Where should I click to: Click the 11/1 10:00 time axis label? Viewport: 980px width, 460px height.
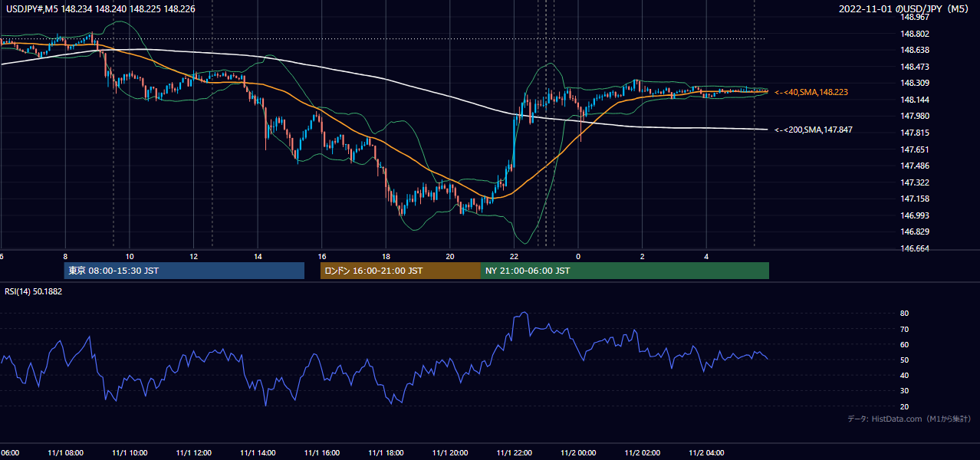pos(129,452)
